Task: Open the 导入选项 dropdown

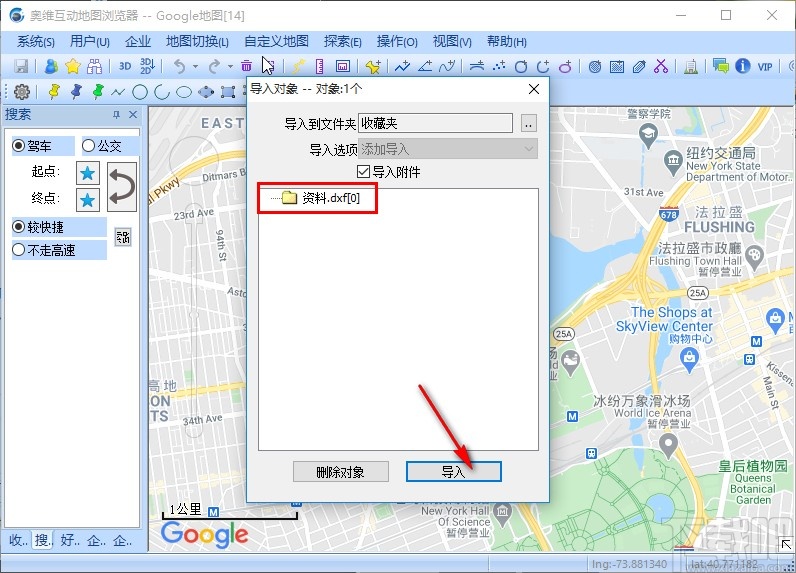Action: pos(448,149)
